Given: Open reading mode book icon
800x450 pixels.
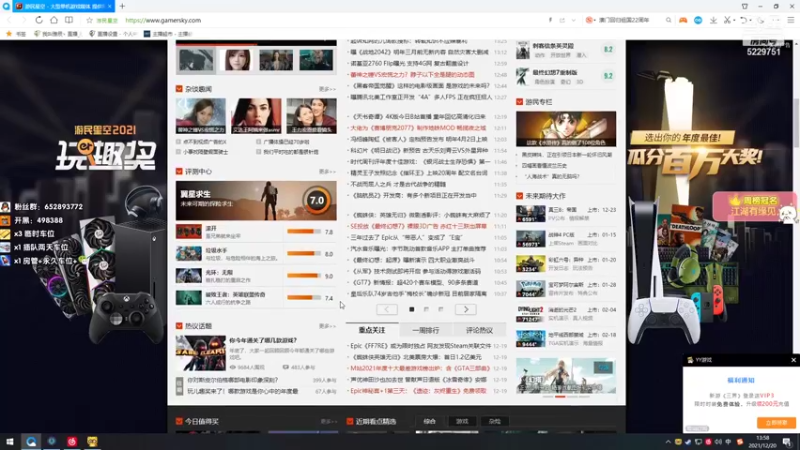Looking at the screenshot, I should click(x=69, y=20).
